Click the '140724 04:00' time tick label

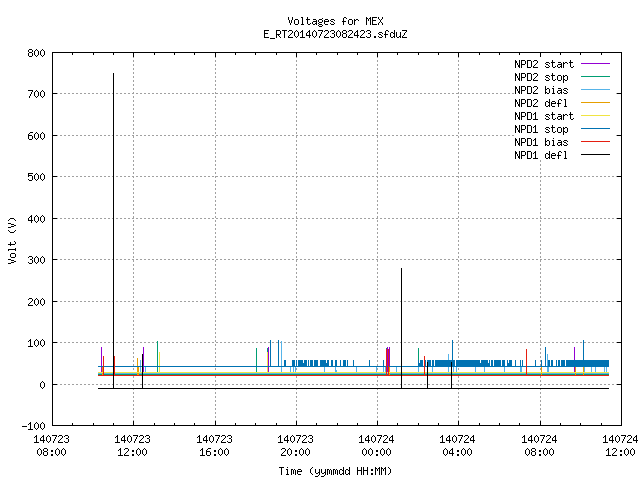point(457,446)
